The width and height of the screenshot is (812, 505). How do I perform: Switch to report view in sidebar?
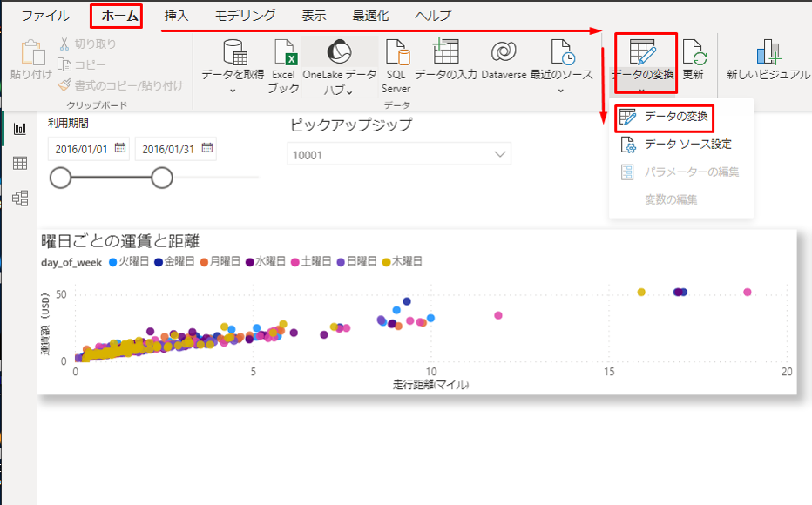point(19,128)
